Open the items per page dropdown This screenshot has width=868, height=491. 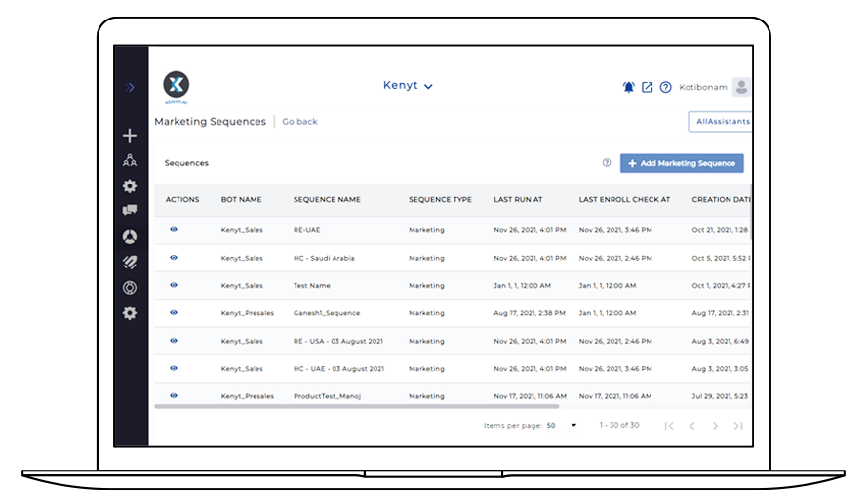tap(562, 426)
